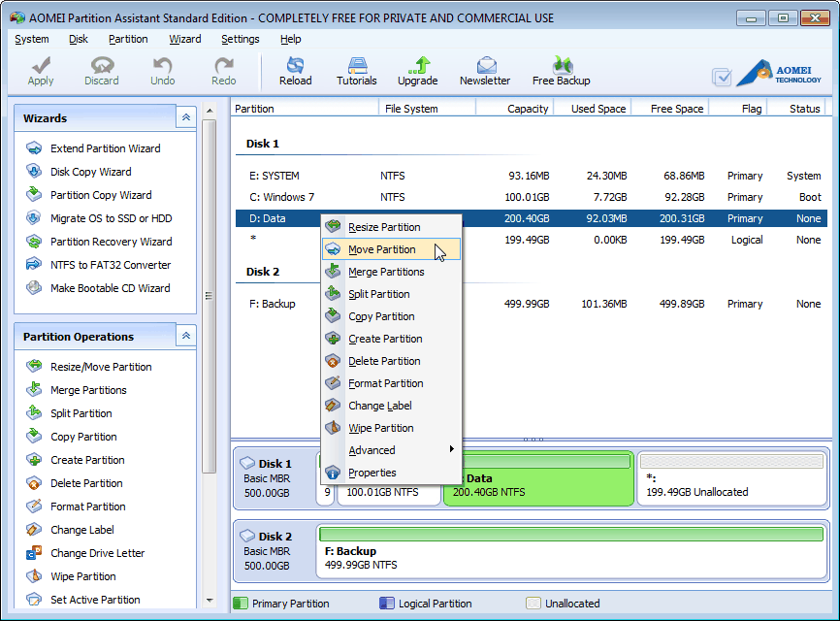Collapse the Partition Operations panel
This screenshot has height=621, width=840.
(x=185, y=336)
